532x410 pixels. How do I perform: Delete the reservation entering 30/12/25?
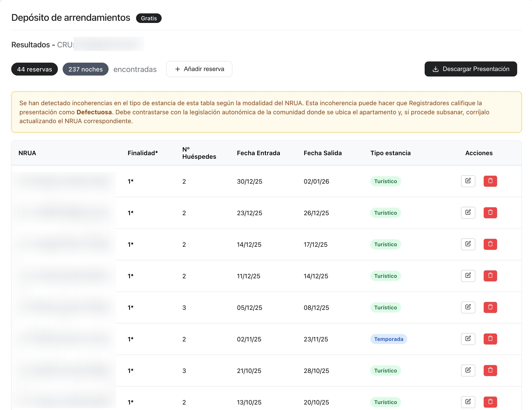(490, 181)
